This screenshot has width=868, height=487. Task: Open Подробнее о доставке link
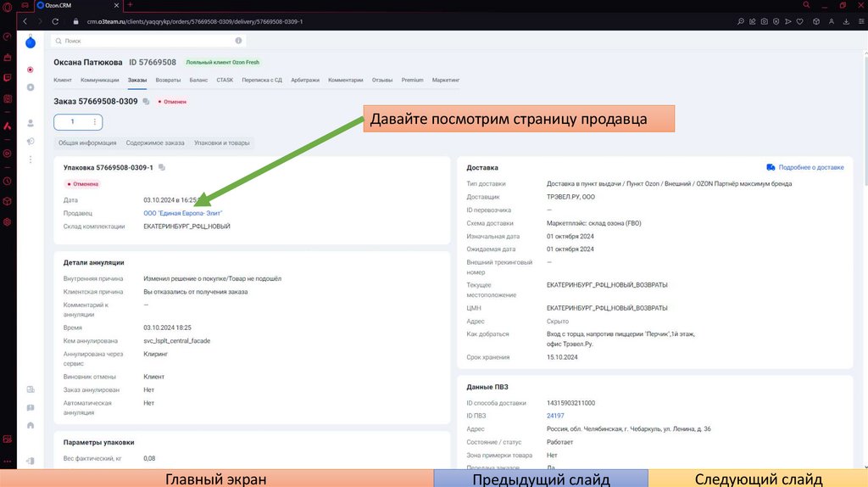(805, 167)
